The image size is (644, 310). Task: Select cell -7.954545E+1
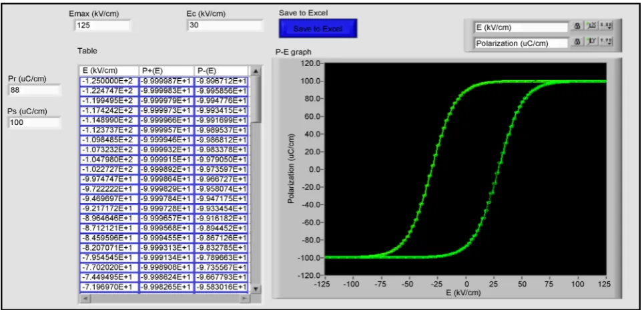(109, 258)
